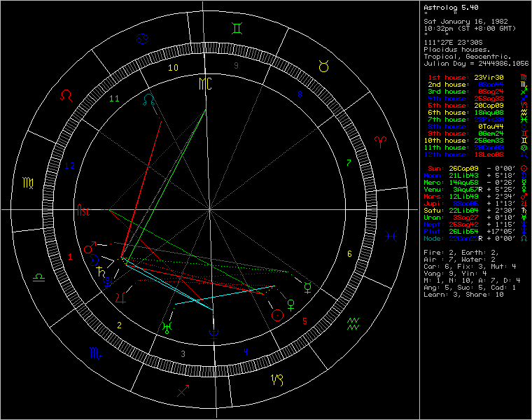Select the green Venus symbol in the wheel
The width and height of the screenshot is (532, 420).
tap(291, 304)
